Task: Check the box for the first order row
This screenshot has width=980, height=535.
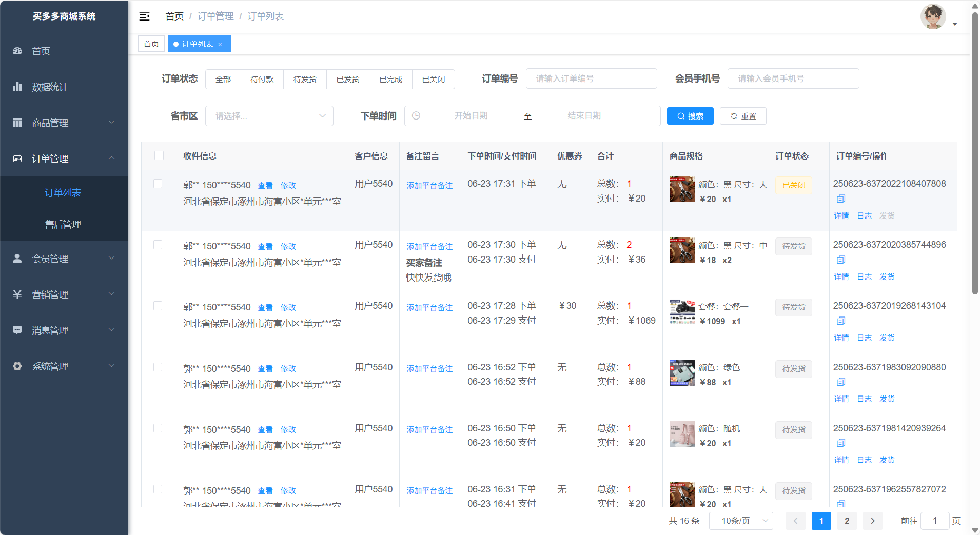Action: 158,184
